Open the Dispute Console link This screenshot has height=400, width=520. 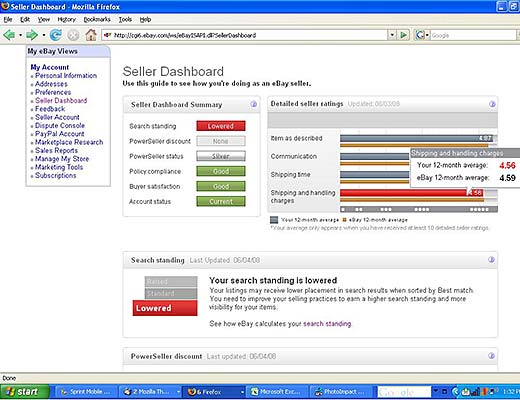[x=60, y=126]
